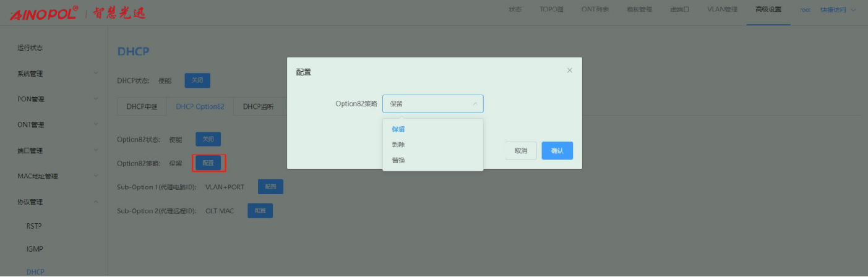Screen dimensions: 868x277
Task: Open IGMP in the sidebar
Action: [35, 249]
